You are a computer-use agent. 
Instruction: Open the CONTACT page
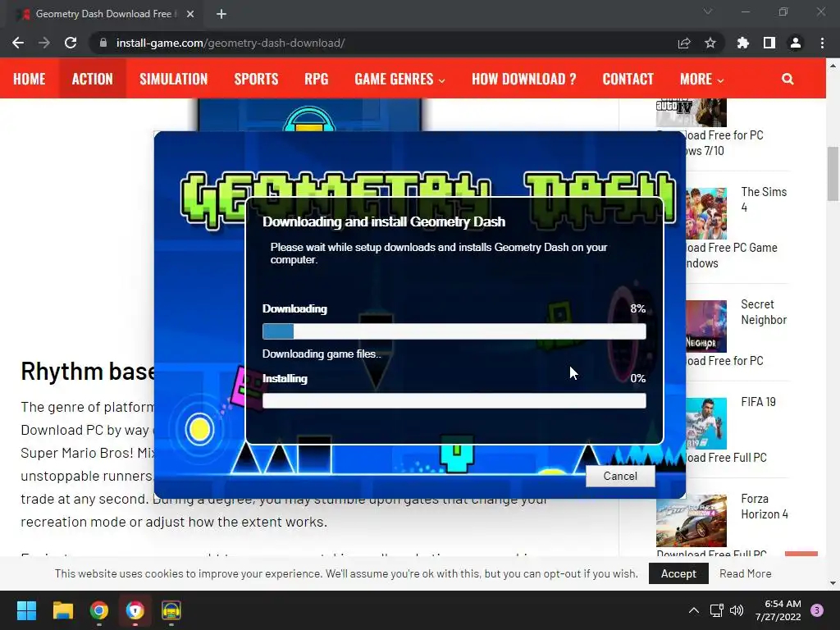point(628,79)
